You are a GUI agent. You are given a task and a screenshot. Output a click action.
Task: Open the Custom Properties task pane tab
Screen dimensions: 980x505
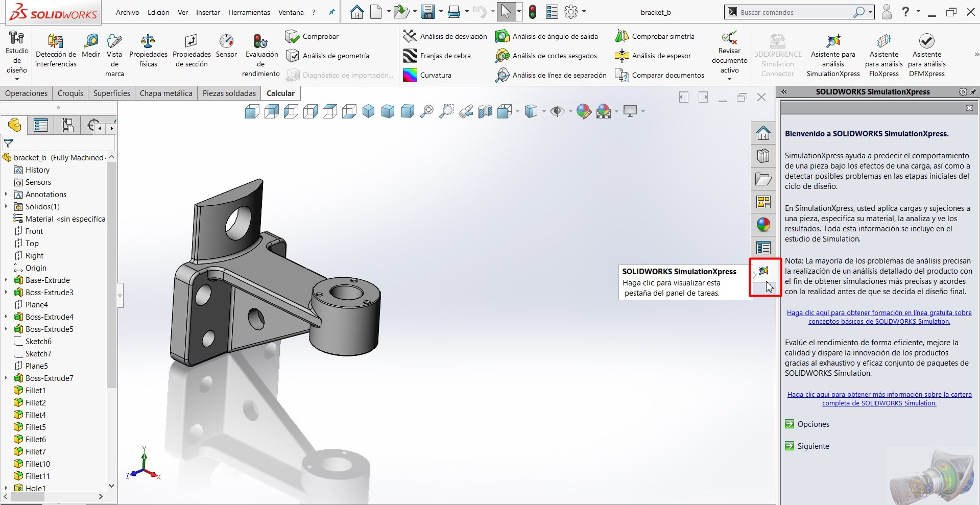tap(763, 248)
